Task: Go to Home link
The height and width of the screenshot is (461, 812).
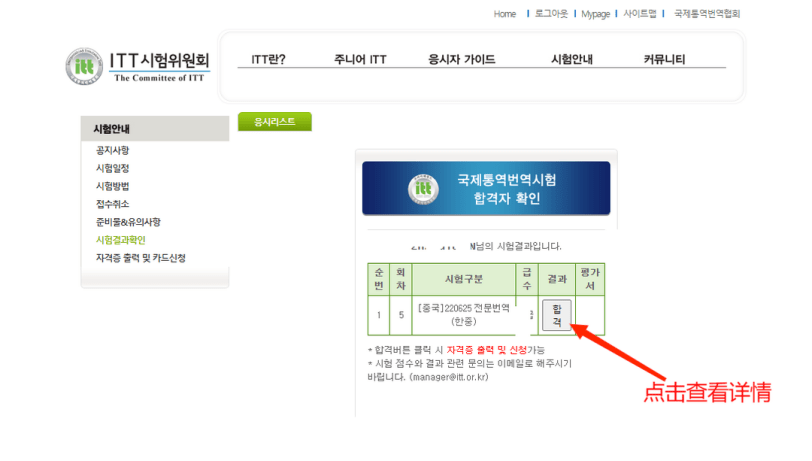Action: click(505, 14)
